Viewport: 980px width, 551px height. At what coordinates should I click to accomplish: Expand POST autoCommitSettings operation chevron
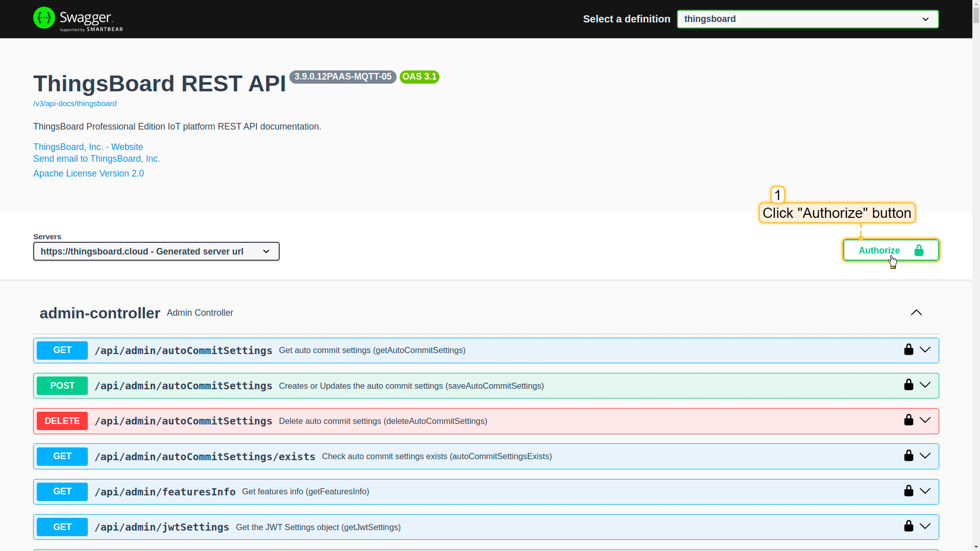coord(925,385)
